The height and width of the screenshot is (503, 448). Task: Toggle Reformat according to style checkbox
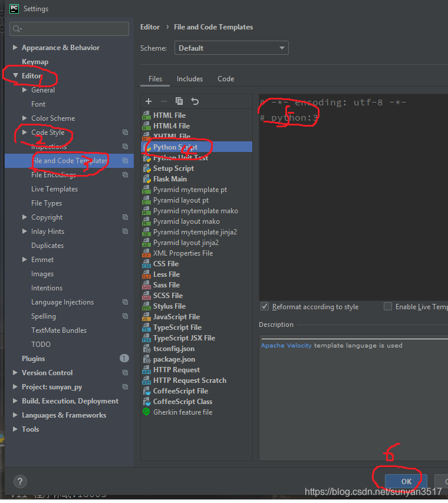tap(265, 306)
